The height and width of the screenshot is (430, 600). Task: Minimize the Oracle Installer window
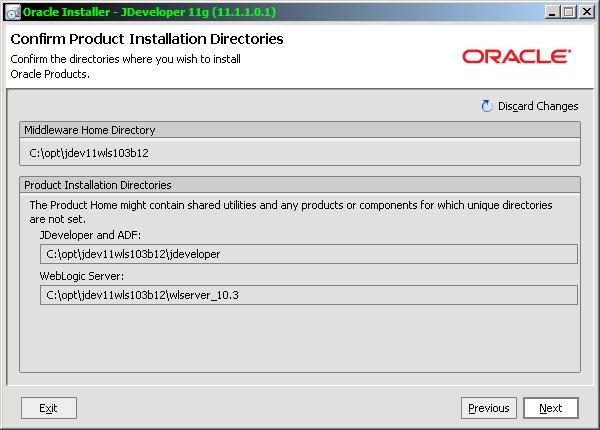click(x=552, y=12)
